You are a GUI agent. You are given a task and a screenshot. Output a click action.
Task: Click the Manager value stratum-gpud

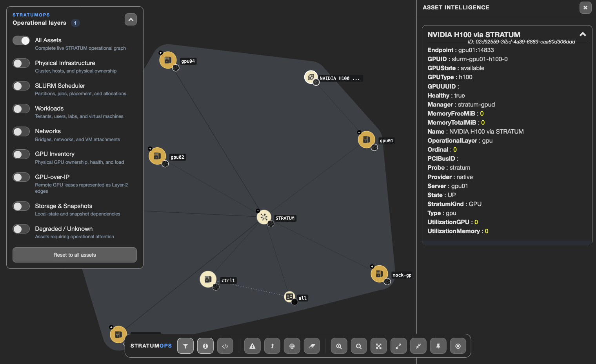[x=476, y=105]
